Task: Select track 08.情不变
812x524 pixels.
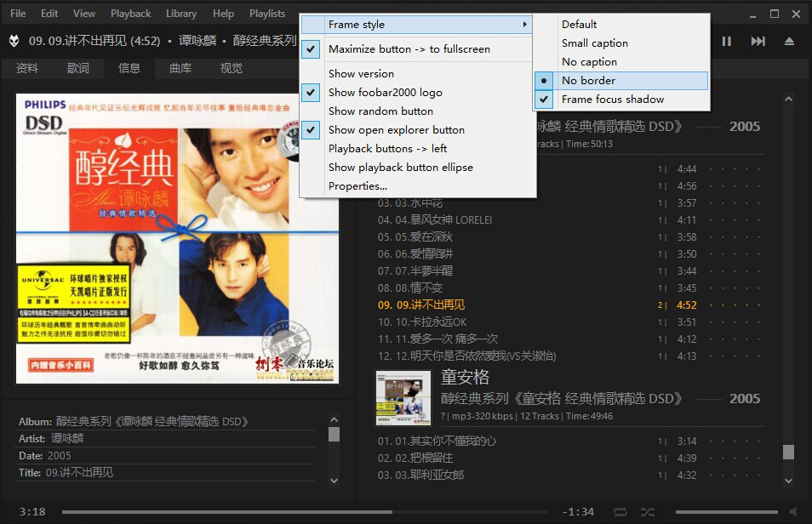Action: tap(569, 288)
